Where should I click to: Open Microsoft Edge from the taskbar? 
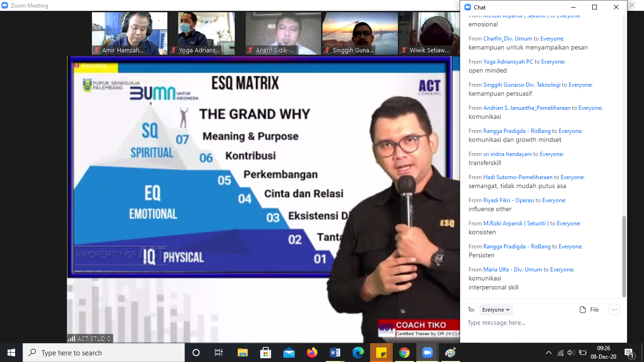click(358, 353)
